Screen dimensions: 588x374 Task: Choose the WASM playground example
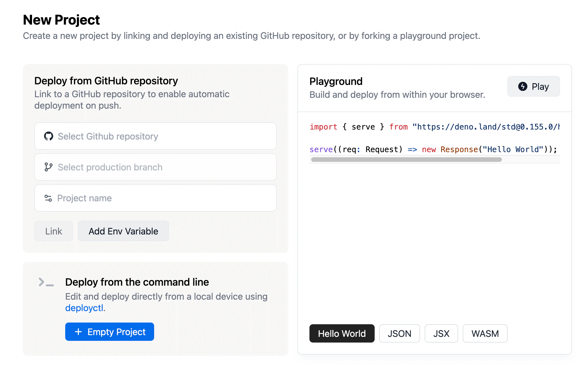485,333
